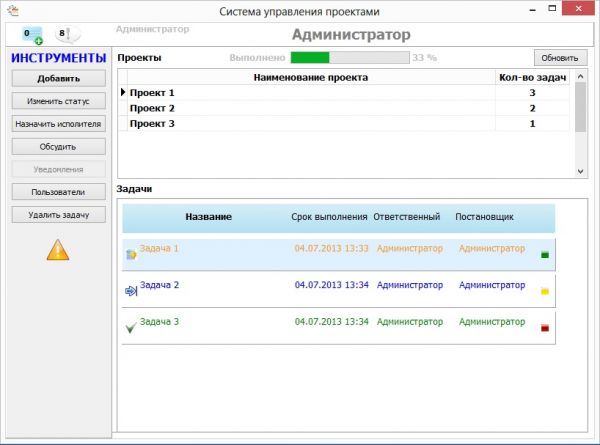This screenshot has width=600, height=445.
Task: Sort by Кол-во задач column header
Action: (532, 77)
